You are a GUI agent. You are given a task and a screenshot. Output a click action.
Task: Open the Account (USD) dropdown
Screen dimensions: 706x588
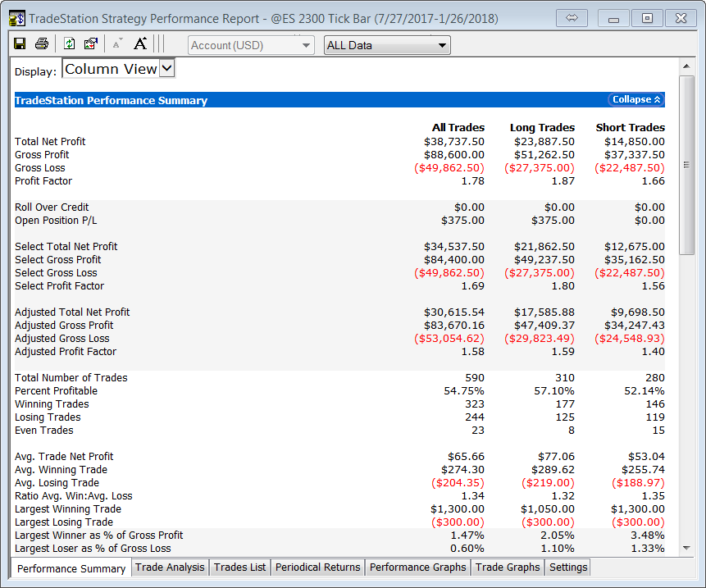click(x=250, y=45)
